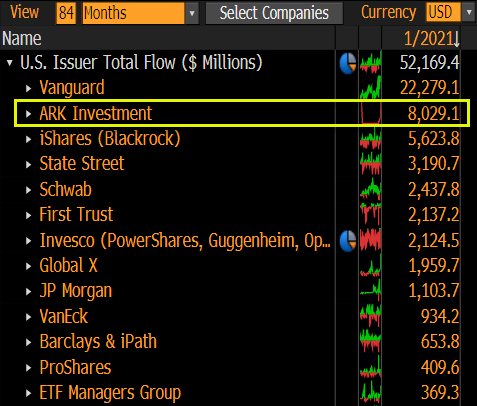
Task: Expand the State Street row
Action: pos(29,165)
